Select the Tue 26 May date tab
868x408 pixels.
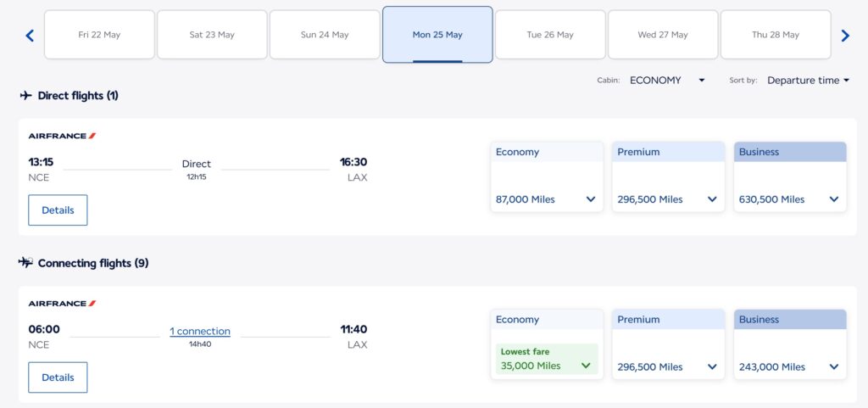(x=550, y=35)
